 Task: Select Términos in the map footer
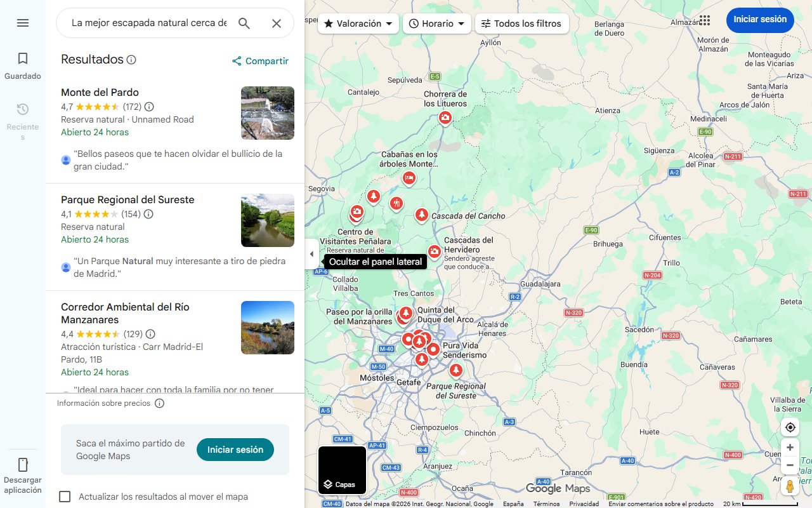547,502
